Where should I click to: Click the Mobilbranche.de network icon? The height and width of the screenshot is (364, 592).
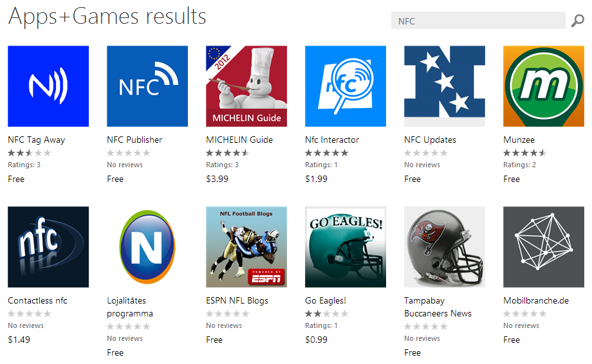point(544,247)
